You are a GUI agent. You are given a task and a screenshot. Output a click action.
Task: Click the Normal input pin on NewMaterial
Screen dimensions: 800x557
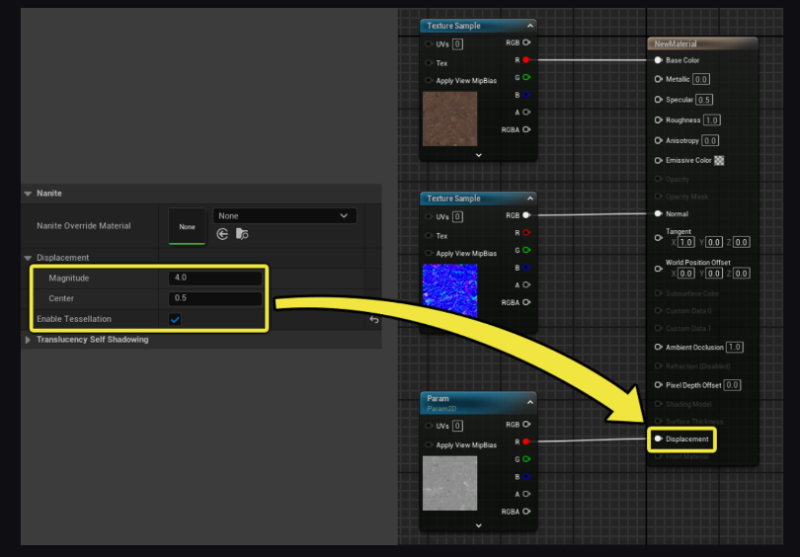click(658, 214)
